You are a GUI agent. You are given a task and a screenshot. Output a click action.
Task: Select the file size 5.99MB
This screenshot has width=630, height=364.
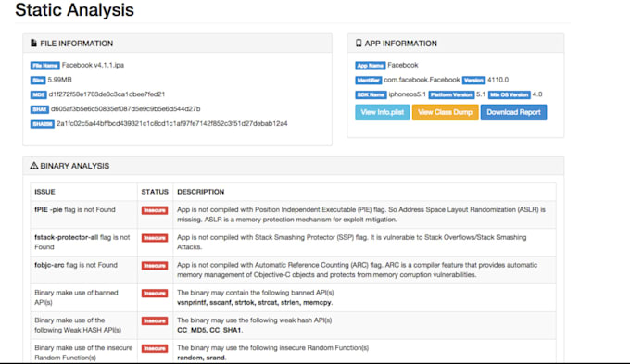(59, 80)
